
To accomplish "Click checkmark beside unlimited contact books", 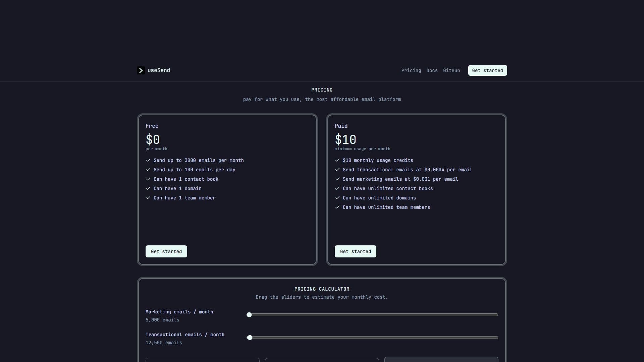I will 337,188.
